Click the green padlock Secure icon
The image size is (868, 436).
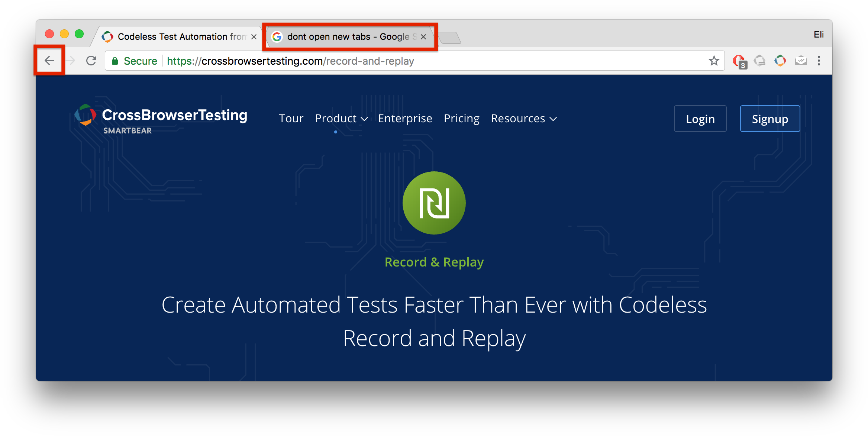[115, 61]
